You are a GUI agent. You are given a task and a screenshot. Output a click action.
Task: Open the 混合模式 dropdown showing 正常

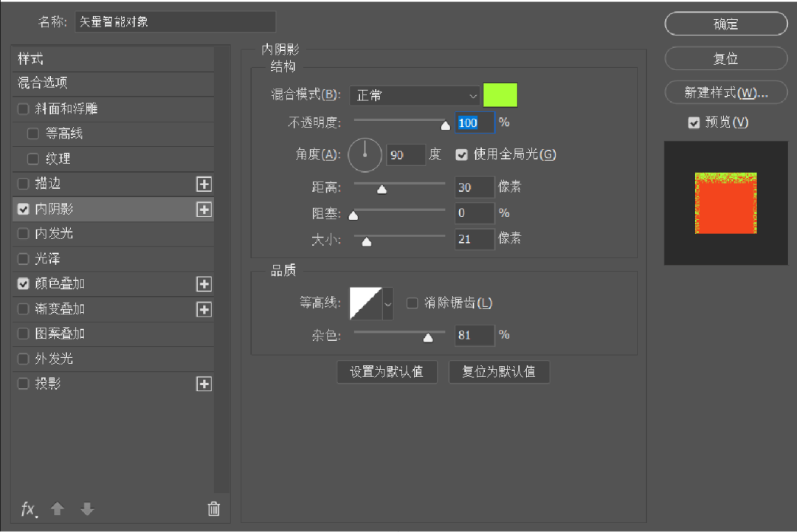(415, 96)
